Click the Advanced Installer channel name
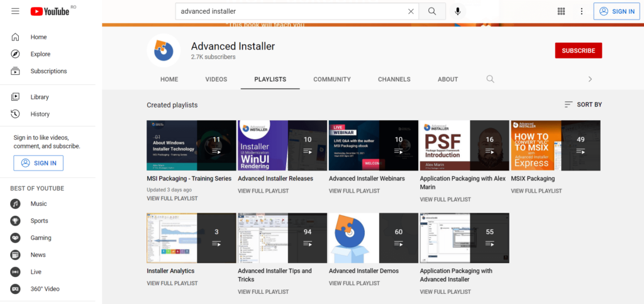The width and height of the screenshot is (644, 304). [x=233, y=46]
